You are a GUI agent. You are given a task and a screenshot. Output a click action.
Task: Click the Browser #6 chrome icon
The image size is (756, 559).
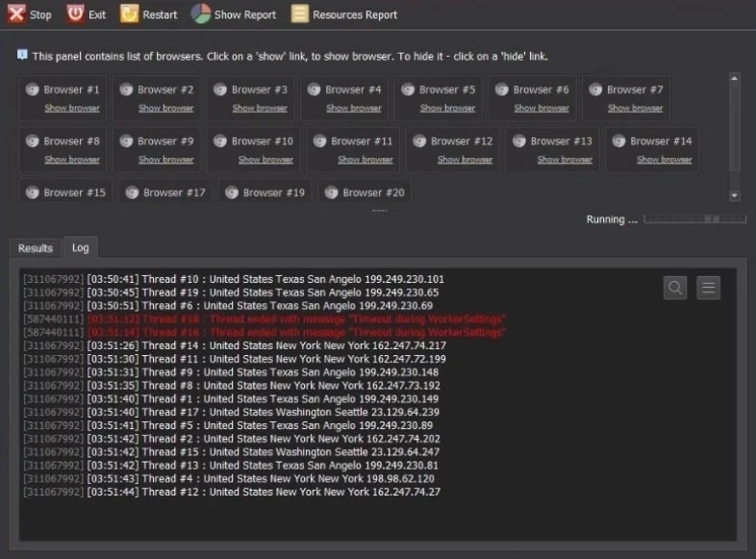502,89
